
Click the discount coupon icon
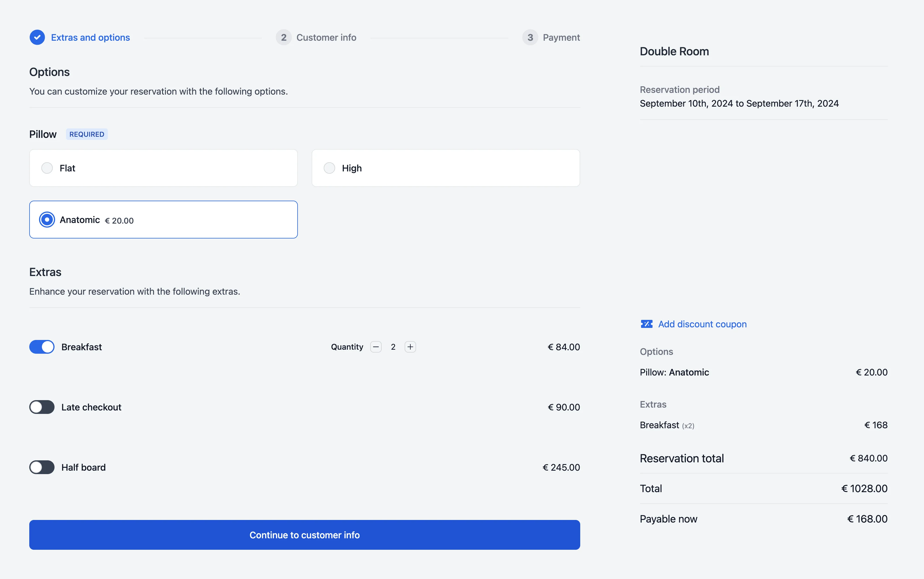[647, 324]
